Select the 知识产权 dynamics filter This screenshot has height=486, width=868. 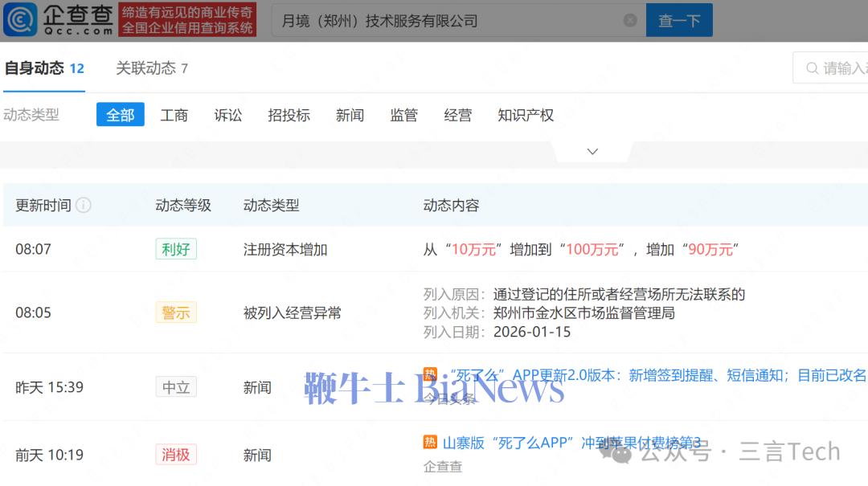pyautogui.click(x=526, y=115)
